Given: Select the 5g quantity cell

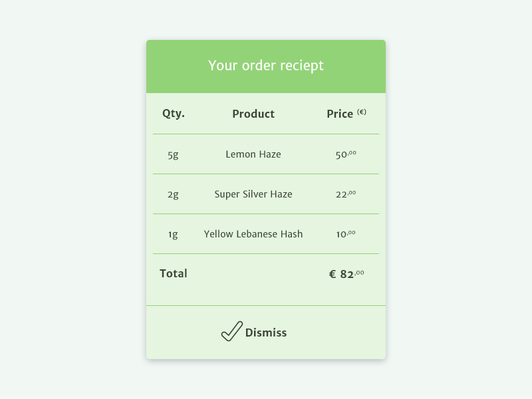Looking at the screenshot, I should coord(173,154).
